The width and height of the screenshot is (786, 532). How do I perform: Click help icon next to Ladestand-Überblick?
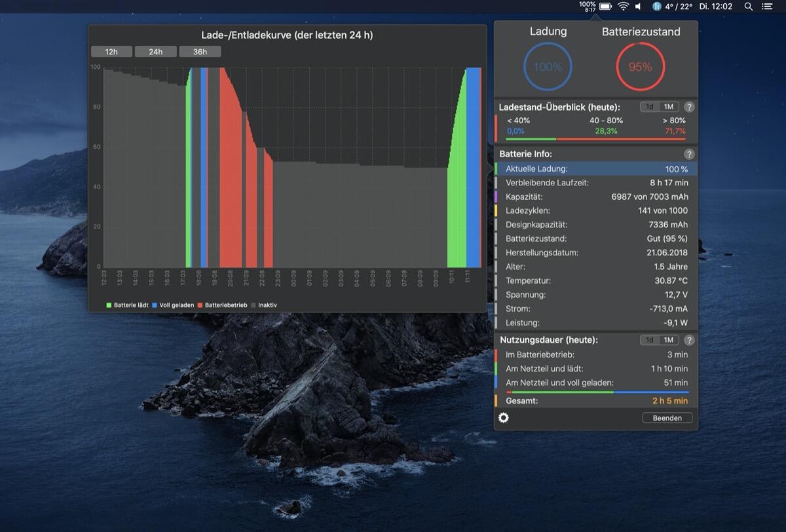[x=689, y=107]
